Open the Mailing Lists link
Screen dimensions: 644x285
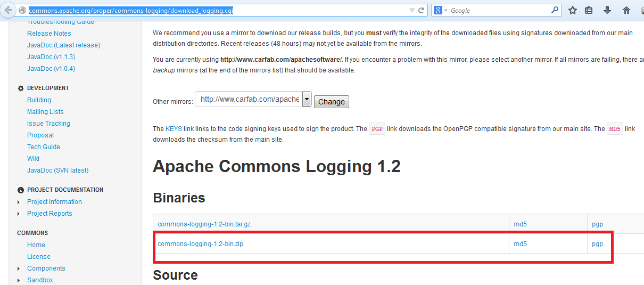(x=45, y=112)
